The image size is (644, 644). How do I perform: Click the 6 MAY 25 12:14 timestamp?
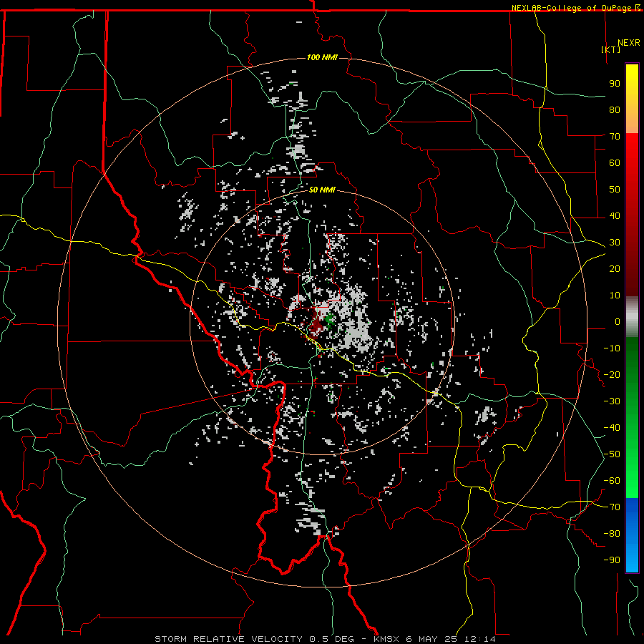coord(451,639)
